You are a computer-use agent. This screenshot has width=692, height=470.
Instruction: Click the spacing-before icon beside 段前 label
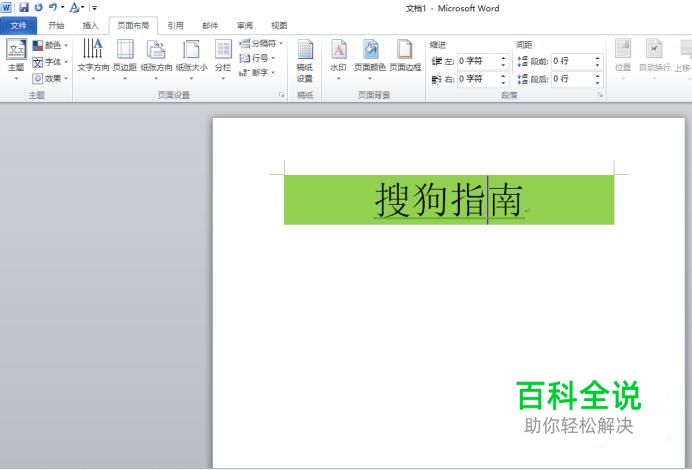523,61
